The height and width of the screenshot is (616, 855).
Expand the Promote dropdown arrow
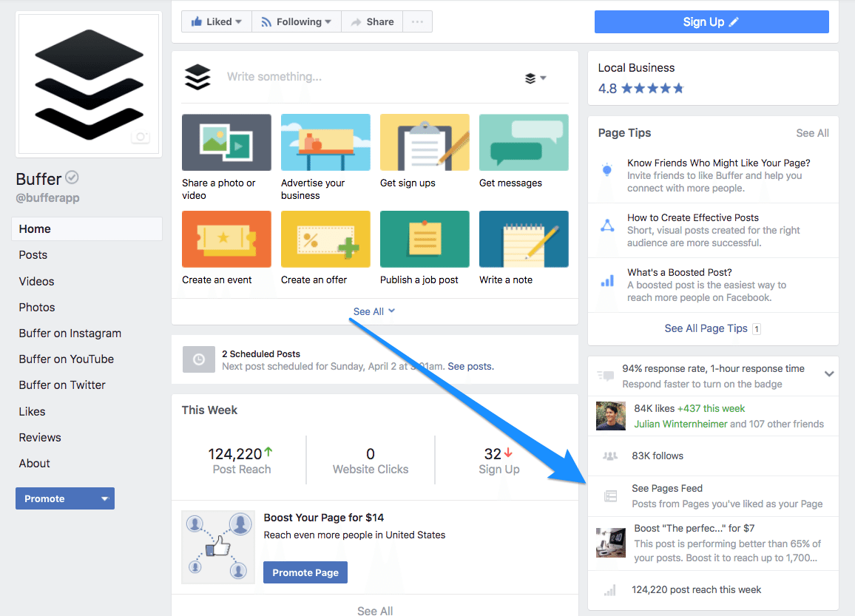click(104, 498)
